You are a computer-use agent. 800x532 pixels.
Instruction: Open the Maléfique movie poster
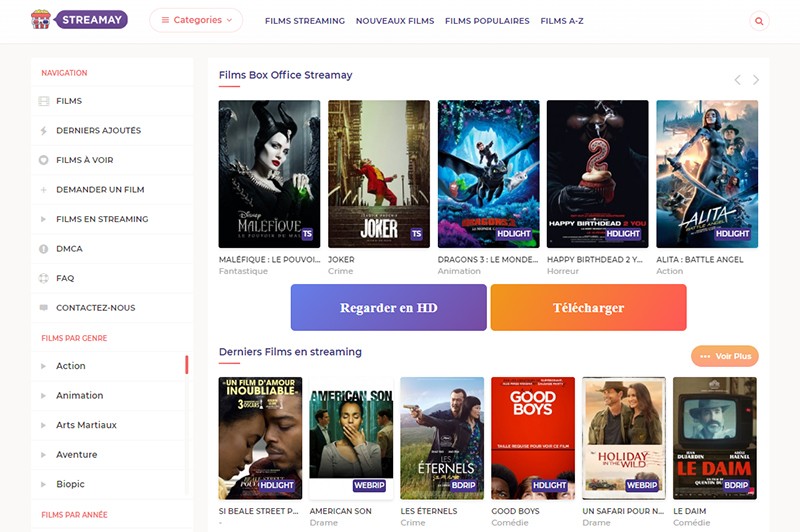click(x=269, y=174)
